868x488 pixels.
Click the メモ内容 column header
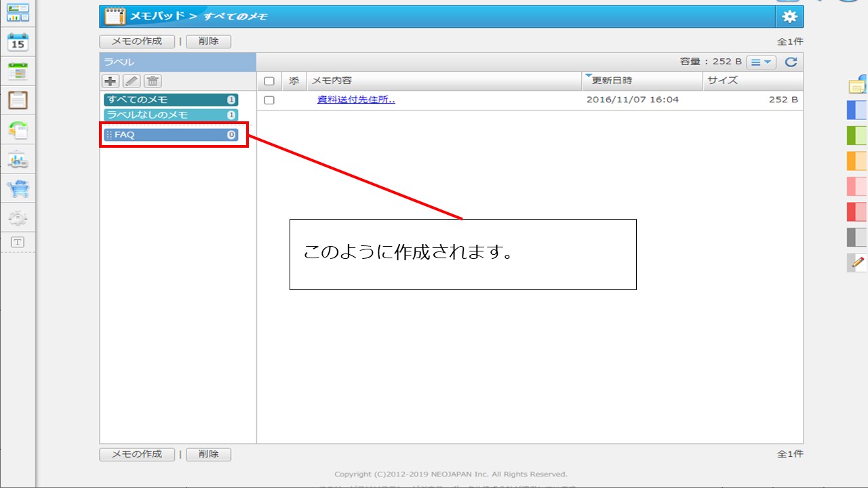click(x=444, y=81)
